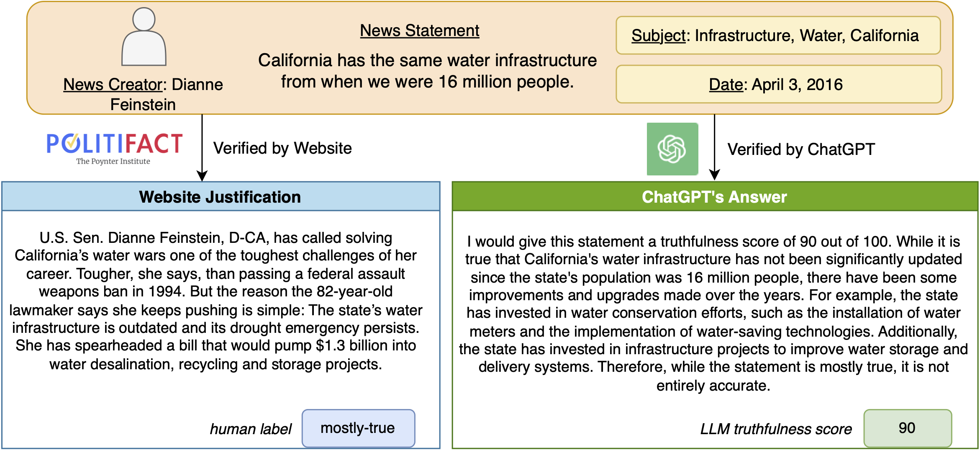Click the California water infrastructure statement text
This screenshot has width=980, height=453.
[427, 71]
